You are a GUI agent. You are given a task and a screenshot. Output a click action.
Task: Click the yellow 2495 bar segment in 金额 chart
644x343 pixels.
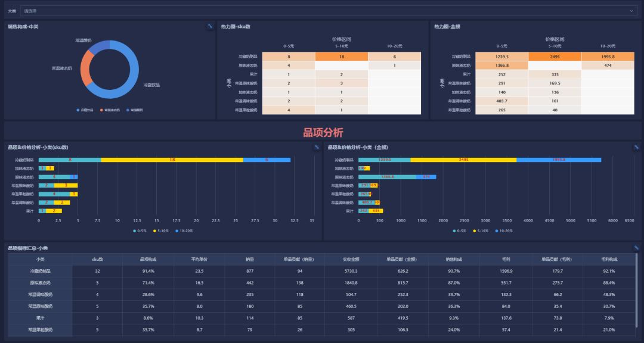(463, 160)
